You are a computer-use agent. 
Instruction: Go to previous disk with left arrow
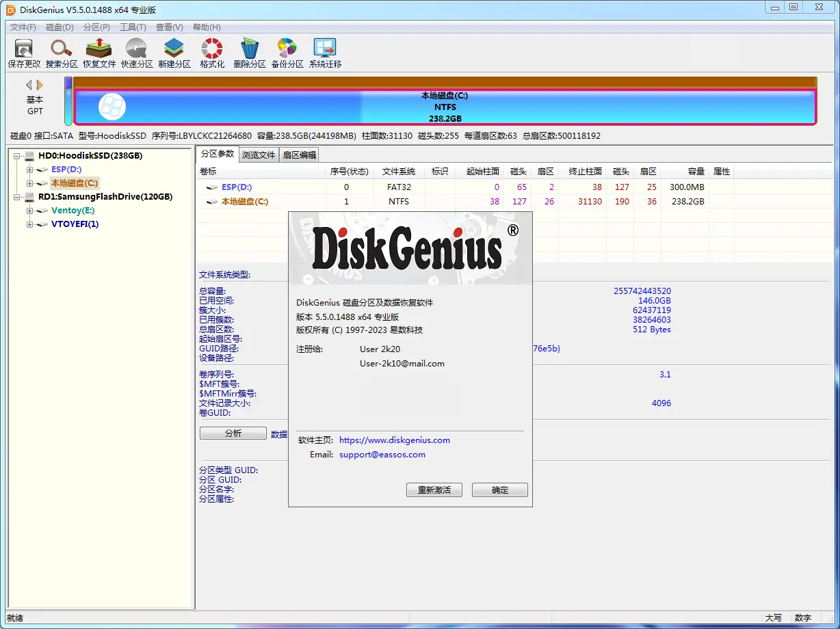point(29,85)
